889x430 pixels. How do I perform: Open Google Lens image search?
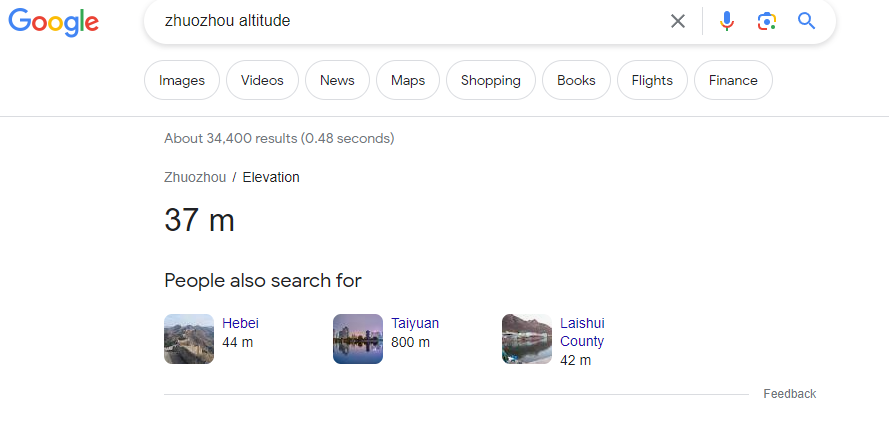[767, 21]
